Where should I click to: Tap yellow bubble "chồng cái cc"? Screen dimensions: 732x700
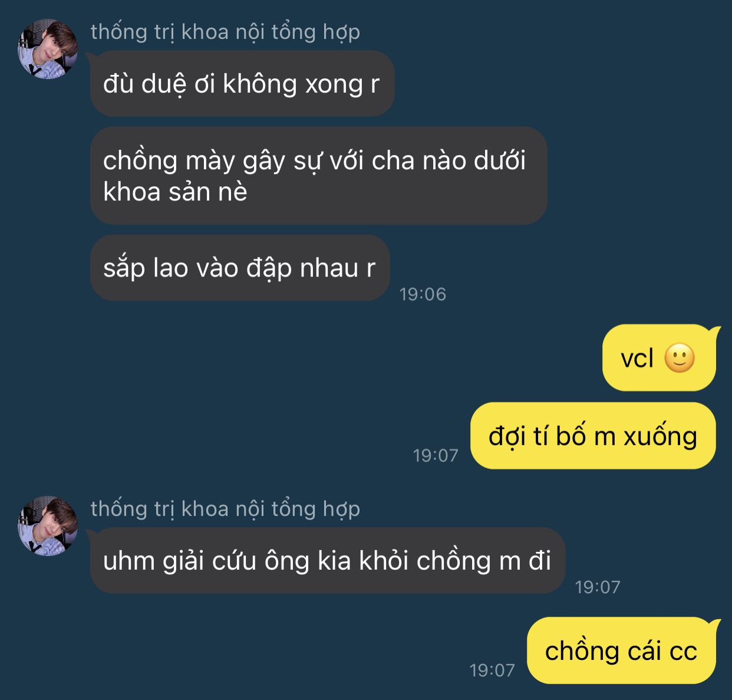click(621, 650)
